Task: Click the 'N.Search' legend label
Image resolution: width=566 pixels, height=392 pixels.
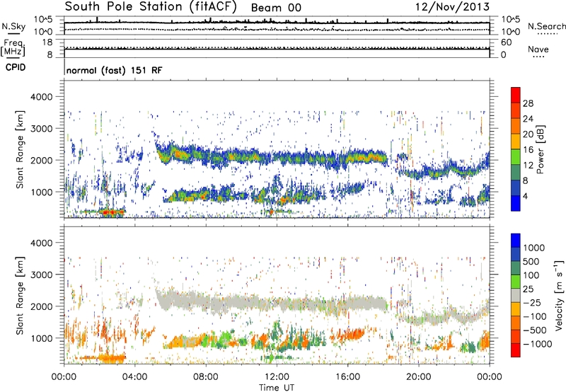Action: pos(546,26)
